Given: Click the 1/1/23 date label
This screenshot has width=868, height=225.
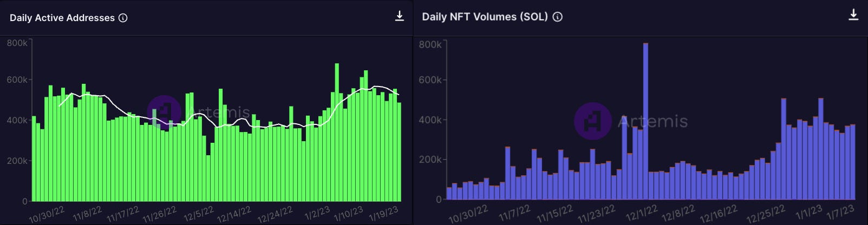Looking at the screenshot, I should coord(809,212).
